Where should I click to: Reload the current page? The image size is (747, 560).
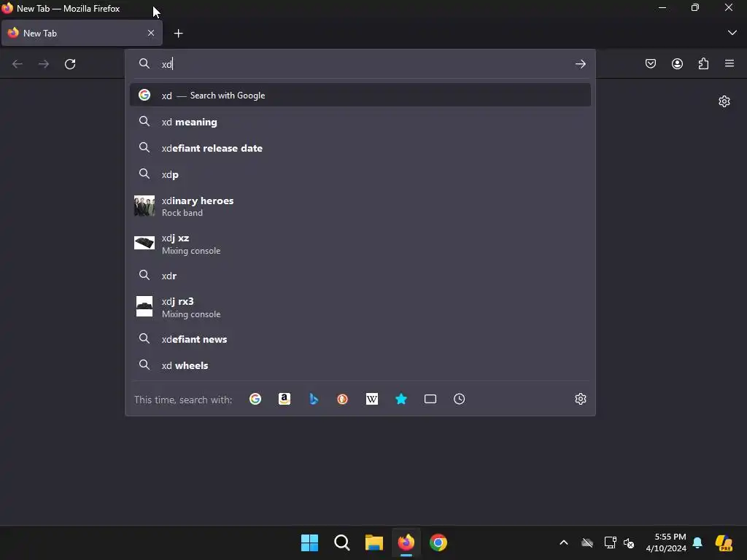(70, 64)
